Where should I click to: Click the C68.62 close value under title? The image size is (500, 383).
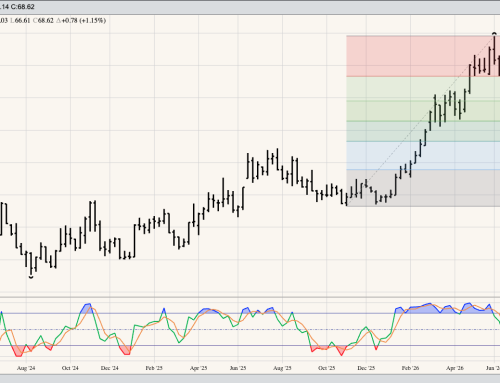[x=43, y=20]
